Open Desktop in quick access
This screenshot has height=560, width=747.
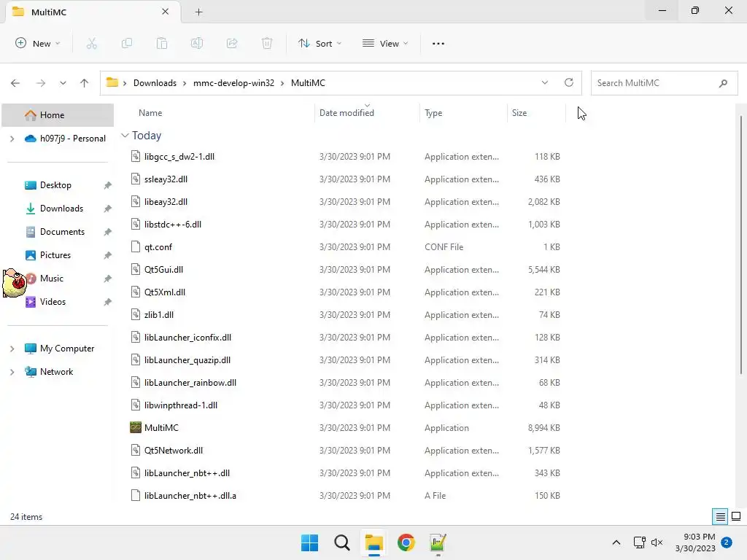click(x=55, y=184)
